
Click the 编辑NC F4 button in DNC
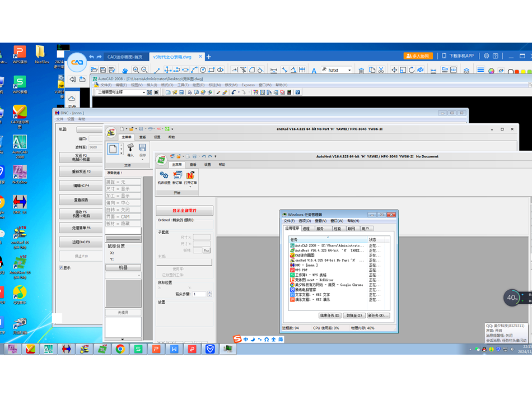click(x=81, y=185)
